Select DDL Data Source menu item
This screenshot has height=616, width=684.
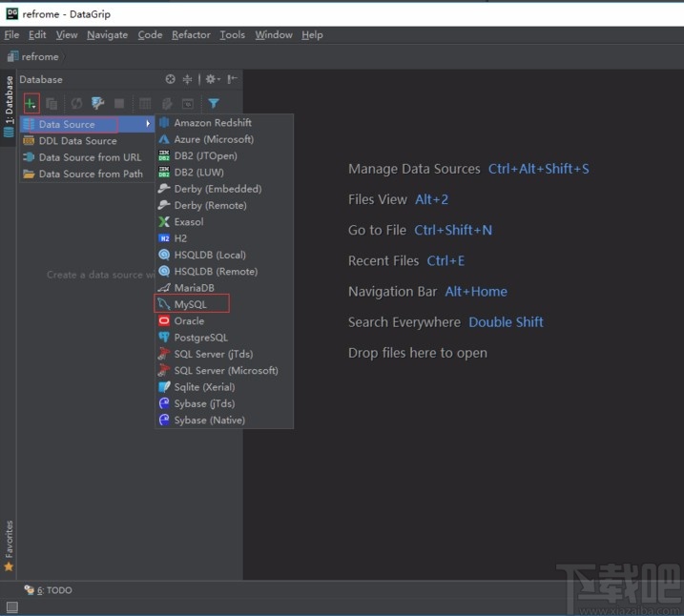point(87,141)
